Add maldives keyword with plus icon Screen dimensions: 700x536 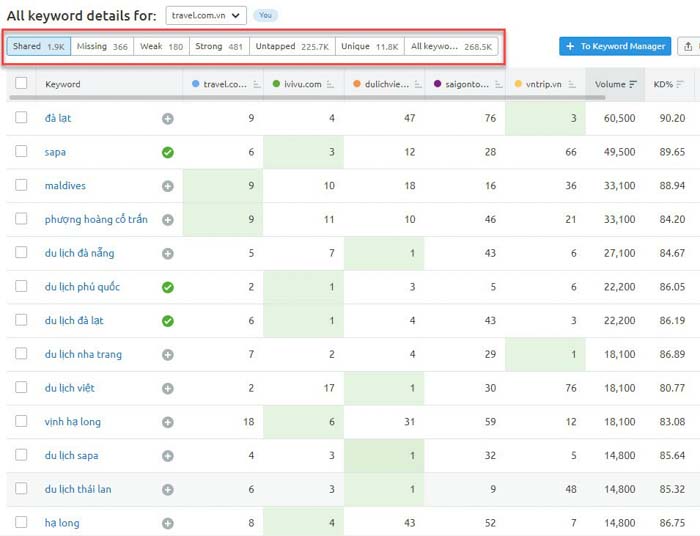point(168,186)
